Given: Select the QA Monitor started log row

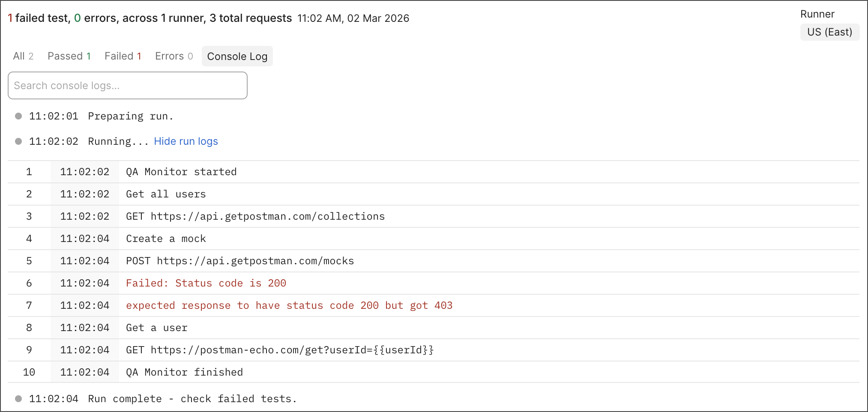Looking at the screenshot, I should pos(181,172).
